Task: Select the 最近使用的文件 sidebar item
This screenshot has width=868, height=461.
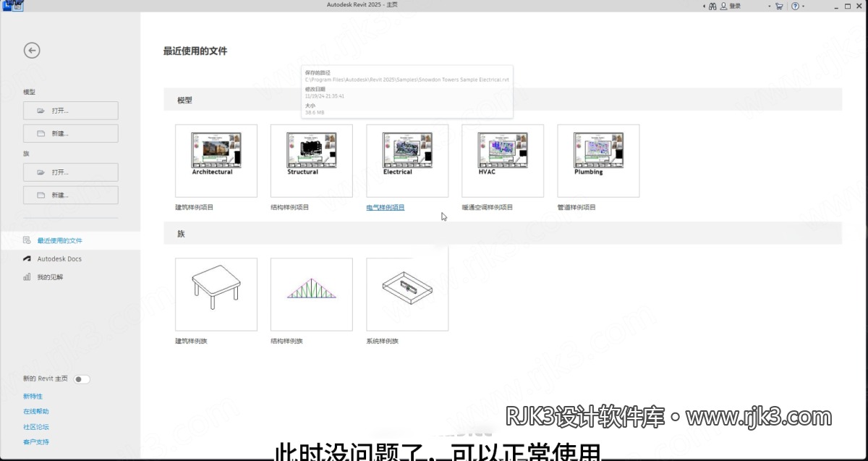Action: pos(70,240)
